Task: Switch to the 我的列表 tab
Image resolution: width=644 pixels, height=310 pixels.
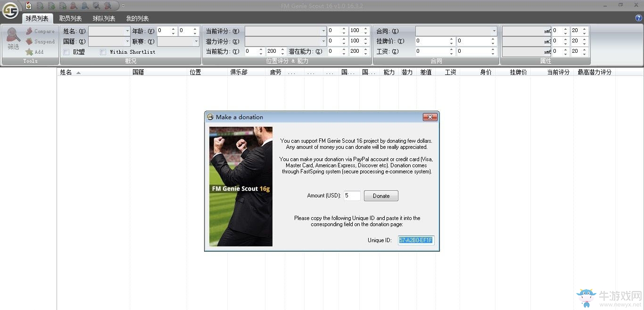Action: pos(138,18)
